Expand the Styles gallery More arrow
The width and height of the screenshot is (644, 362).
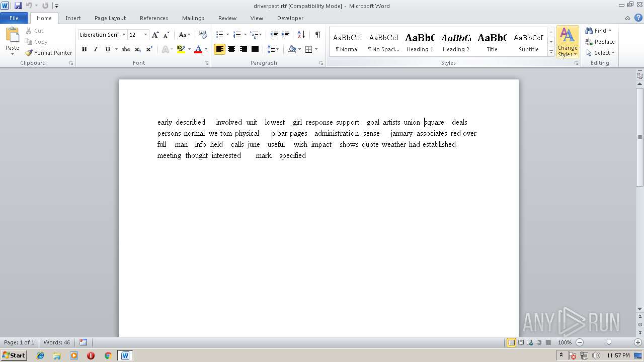coord(551,52)
